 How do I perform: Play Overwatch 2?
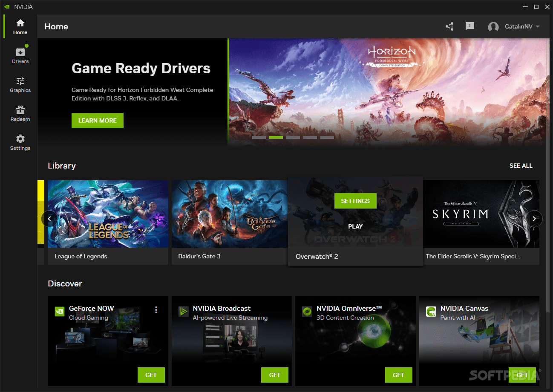point(355,226)
